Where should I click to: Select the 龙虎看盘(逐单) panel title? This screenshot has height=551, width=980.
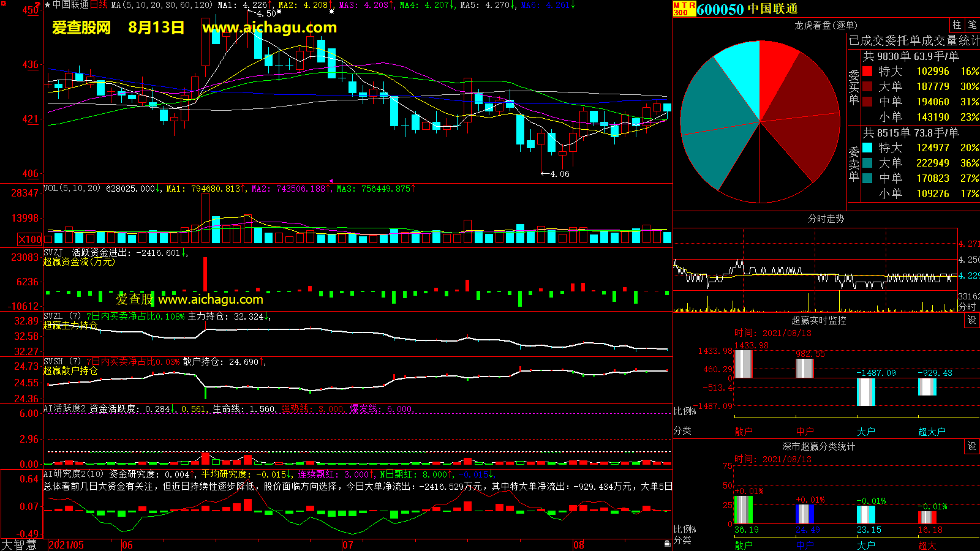point(826,25)
